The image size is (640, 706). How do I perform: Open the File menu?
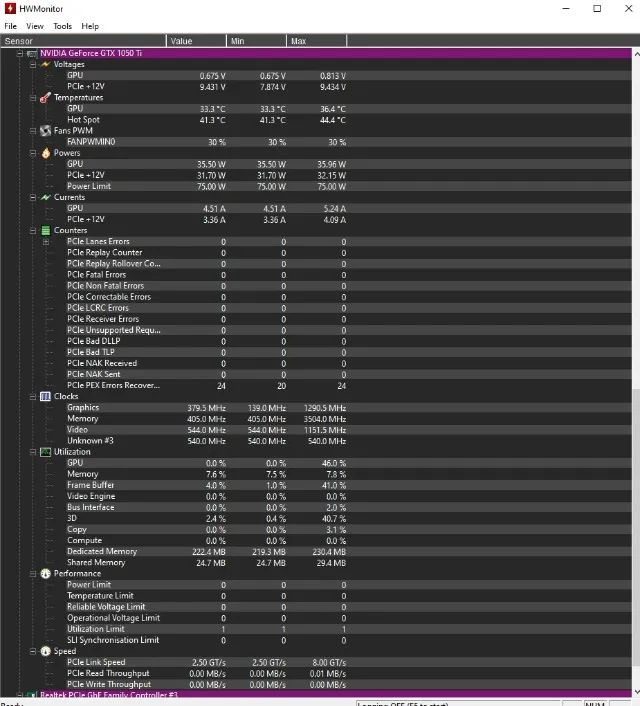(x=10, y=26)
